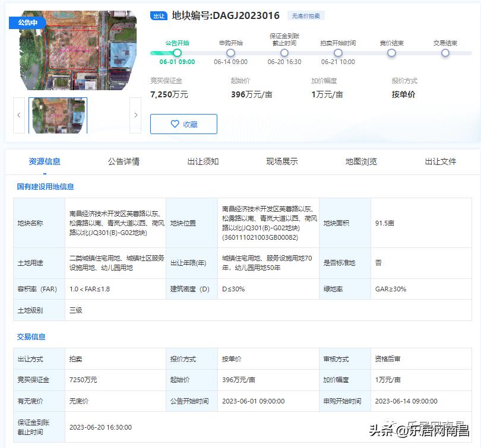This screenshot has height=448, width=481.
Task: Switch to the 公告详情 tab
Action: (124, 161)
